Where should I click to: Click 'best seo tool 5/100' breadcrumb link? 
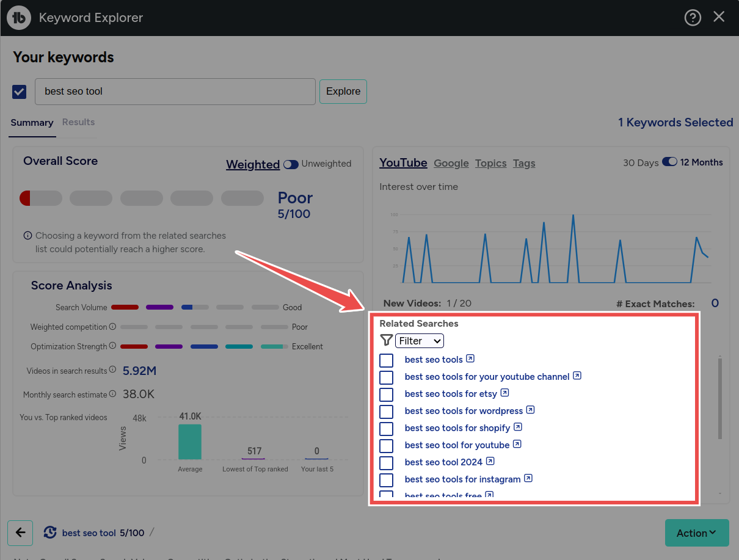[103, 533]
